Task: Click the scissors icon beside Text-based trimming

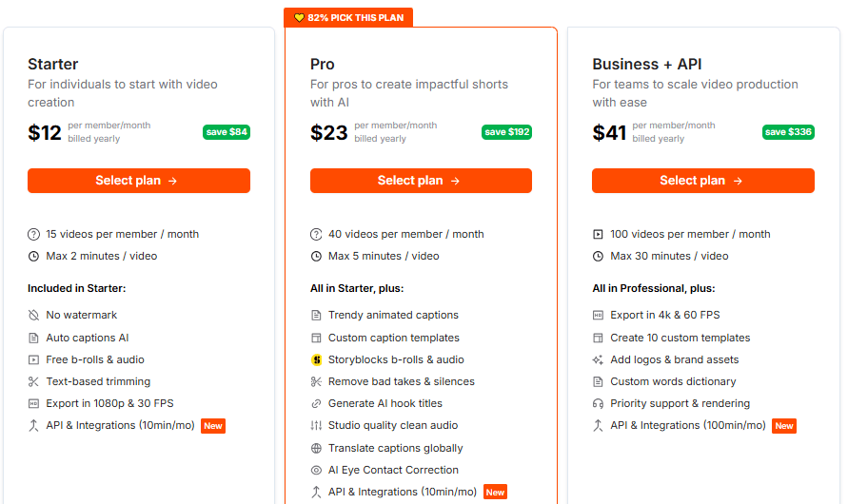Action: [x=33, y=382]
